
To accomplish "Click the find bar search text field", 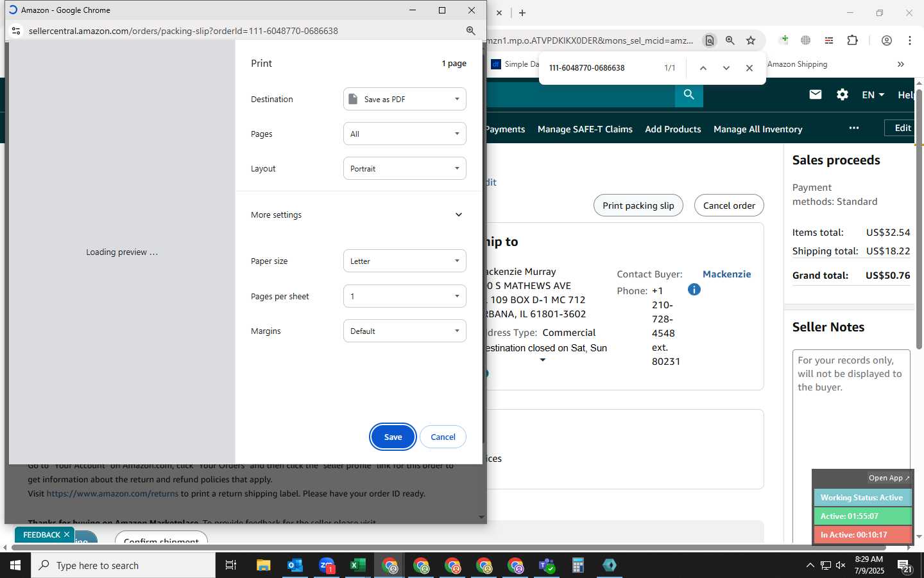I will (600, 67).
